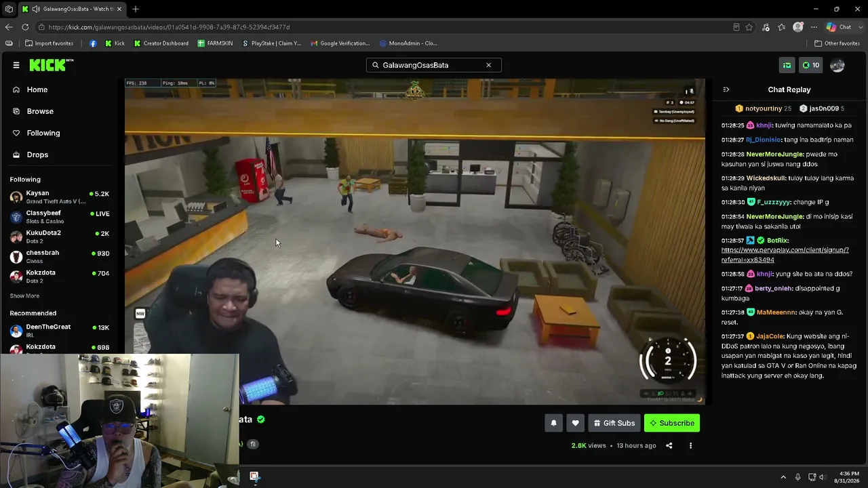Open browser Settings and more menu
Image resolution: width=868 pixels, height=488 pixels.
pos(813,27)
